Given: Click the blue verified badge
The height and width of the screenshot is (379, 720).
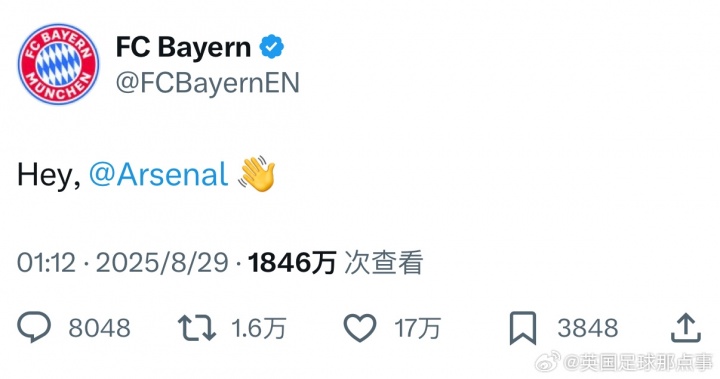Looking at the screenshot, I should [x=272, y=46].
